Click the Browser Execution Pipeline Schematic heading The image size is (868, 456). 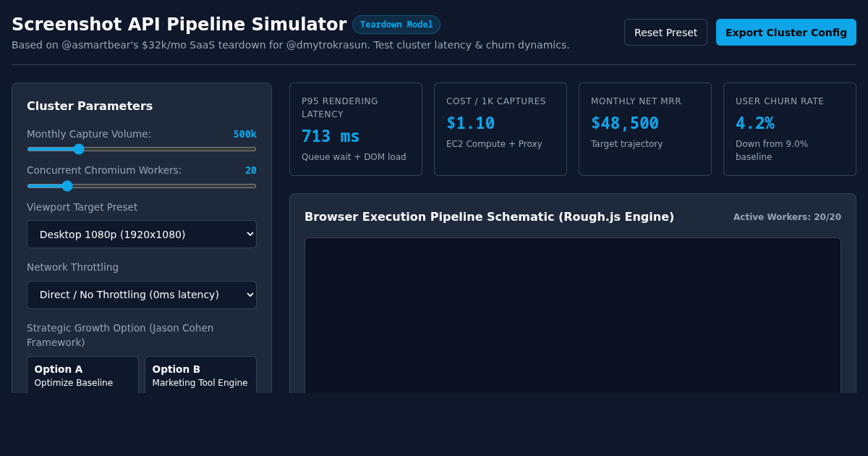489,217
